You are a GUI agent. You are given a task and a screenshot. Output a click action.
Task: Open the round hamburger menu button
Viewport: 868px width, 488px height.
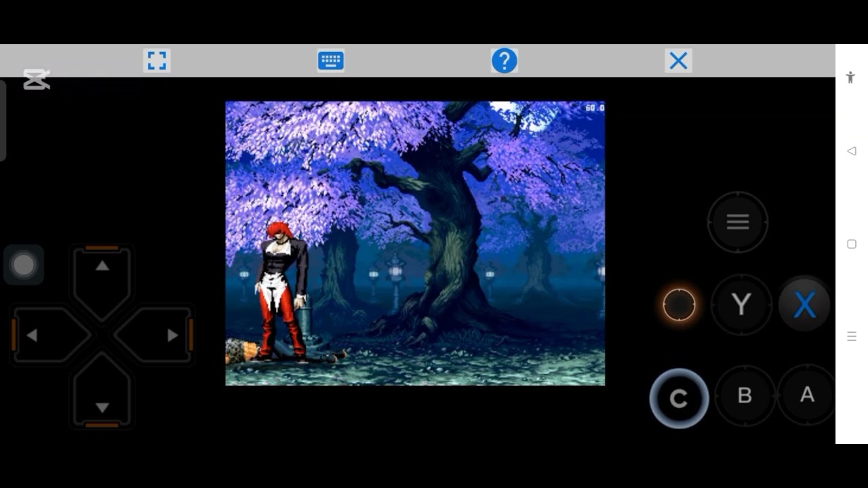click(738, 222)
